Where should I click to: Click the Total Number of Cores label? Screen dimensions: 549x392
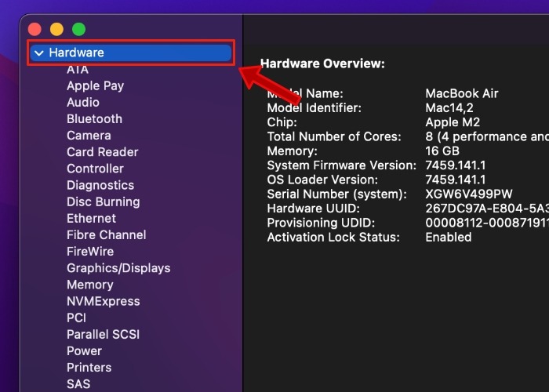pos(334,136)
